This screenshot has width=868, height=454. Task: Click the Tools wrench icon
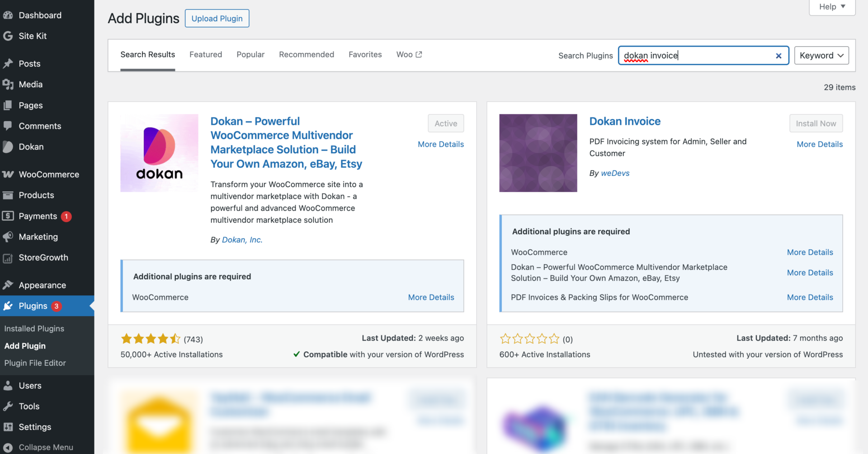(x=8, y=407)
